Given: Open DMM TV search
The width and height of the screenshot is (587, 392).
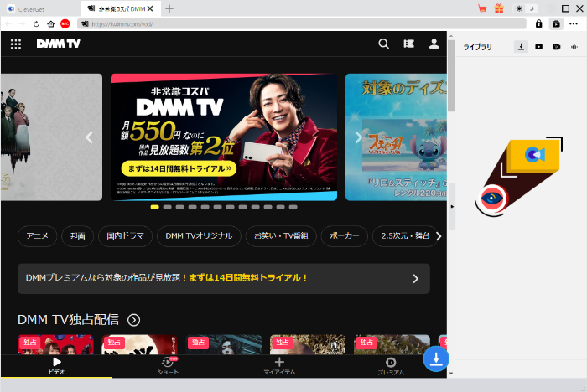Looking at the screenshot, I should pyautogui.click(x=383, y=44).
